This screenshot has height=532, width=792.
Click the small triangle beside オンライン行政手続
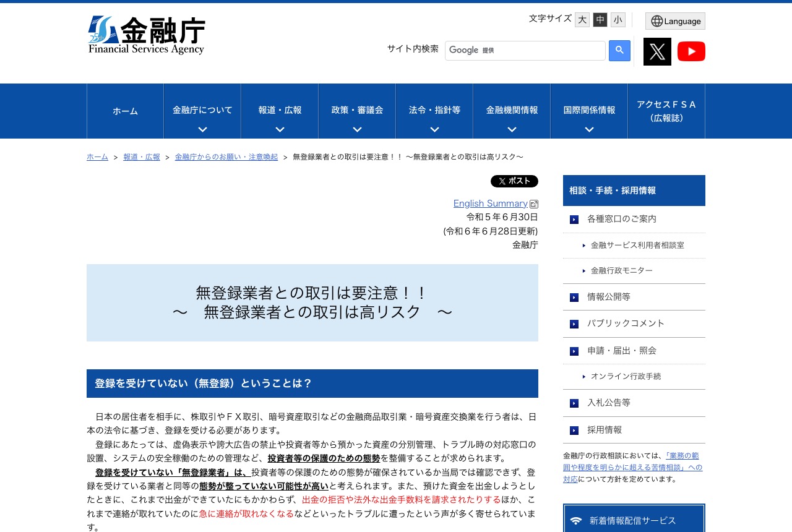click(584, 377)
